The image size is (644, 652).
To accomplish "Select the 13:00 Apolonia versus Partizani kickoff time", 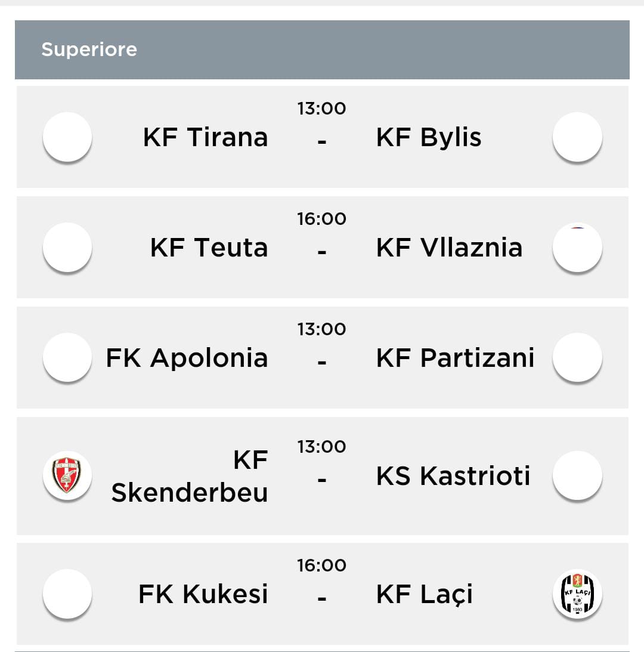I will tap(321, 329).
